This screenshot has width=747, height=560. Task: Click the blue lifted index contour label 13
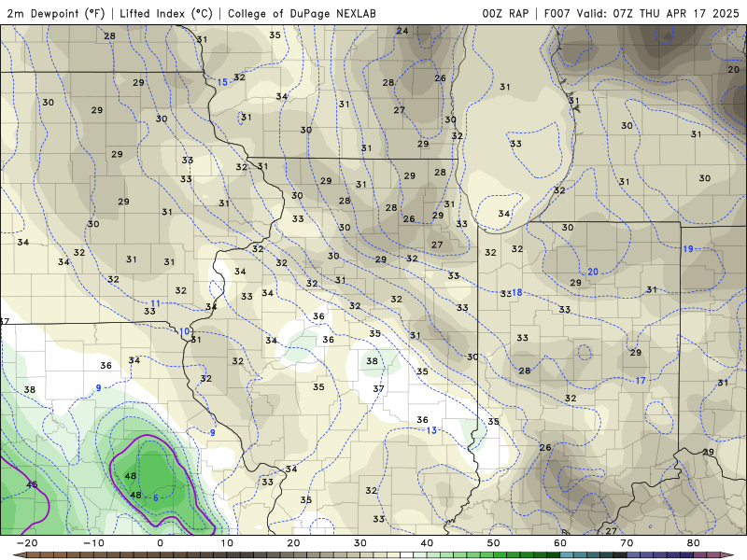point(431,430)
